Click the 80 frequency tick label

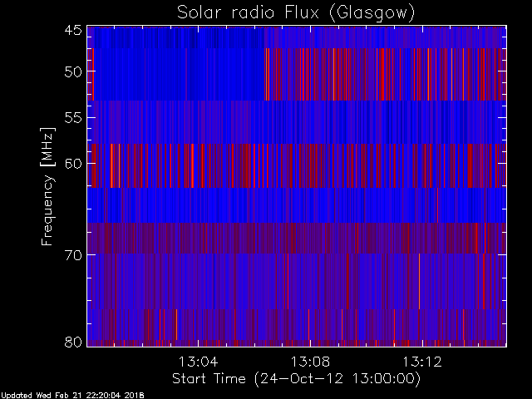coord(73,342)
